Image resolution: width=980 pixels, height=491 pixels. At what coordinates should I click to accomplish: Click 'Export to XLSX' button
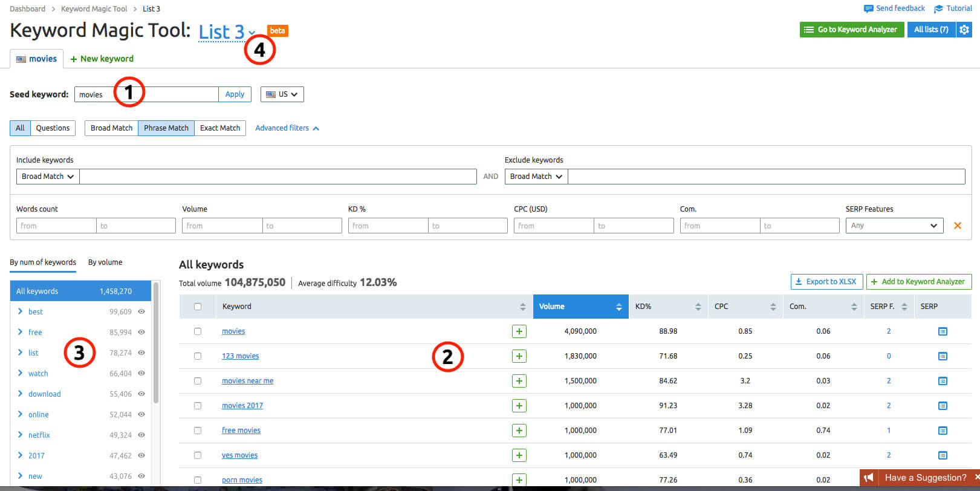pyautogui.click(x=826, y=282)
